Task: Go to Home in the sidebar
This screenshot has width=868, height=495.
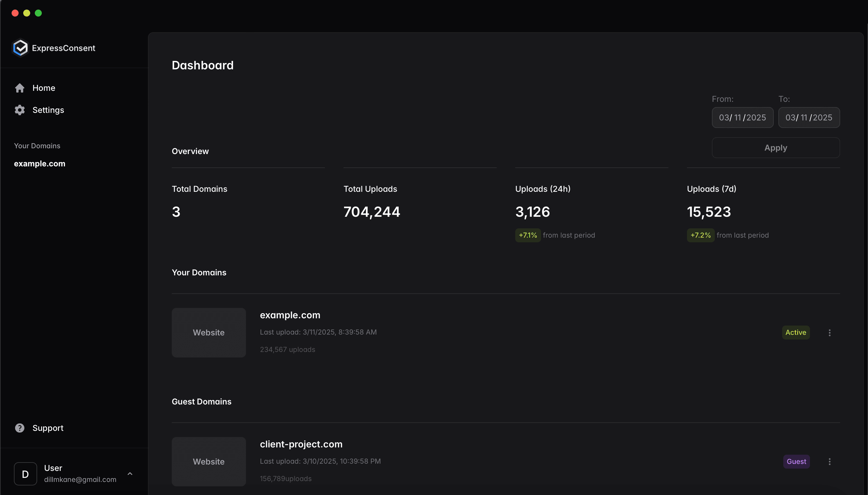Action: [x=44, y=88]
